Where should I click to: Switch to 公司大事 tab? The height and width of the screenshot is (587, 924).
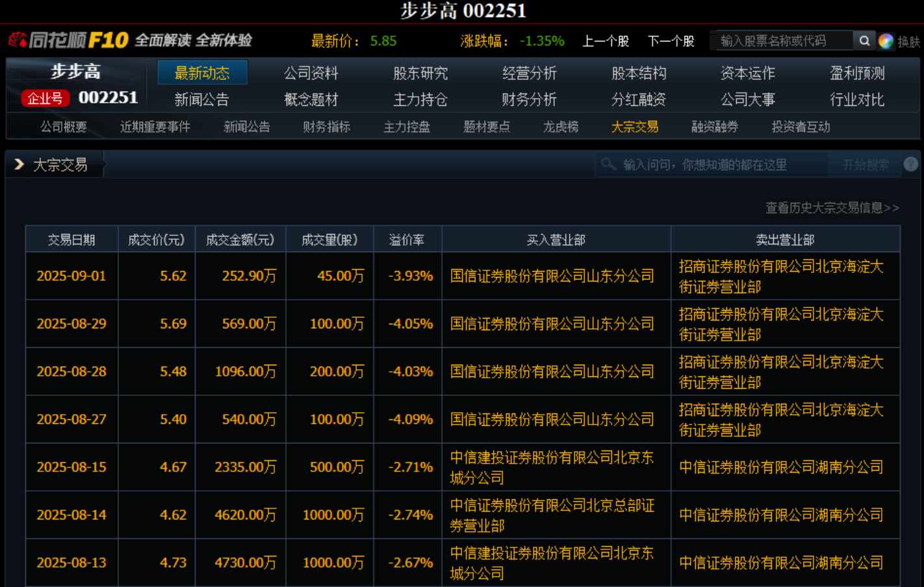[x=748, y=99]
